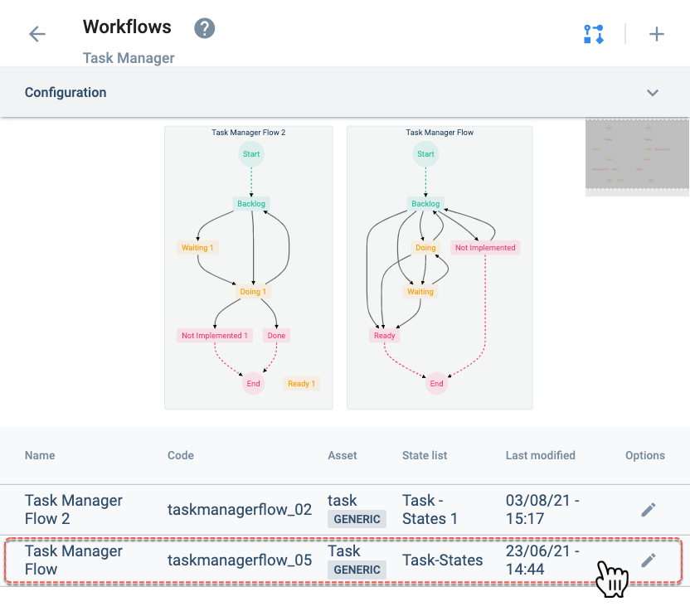Add a new workflow with plus icon
690x616 pixels.
(x=656, y=34)
